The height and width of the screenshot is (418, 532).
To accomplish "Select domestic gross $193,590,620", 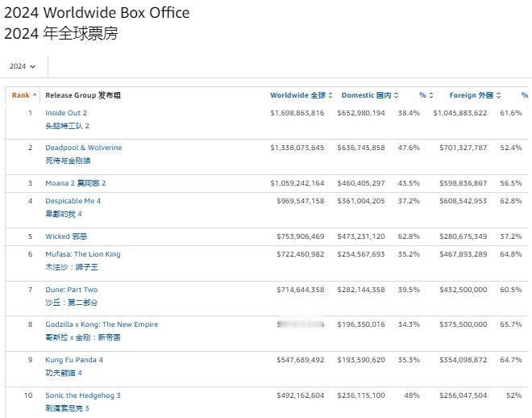I will 361,360.
